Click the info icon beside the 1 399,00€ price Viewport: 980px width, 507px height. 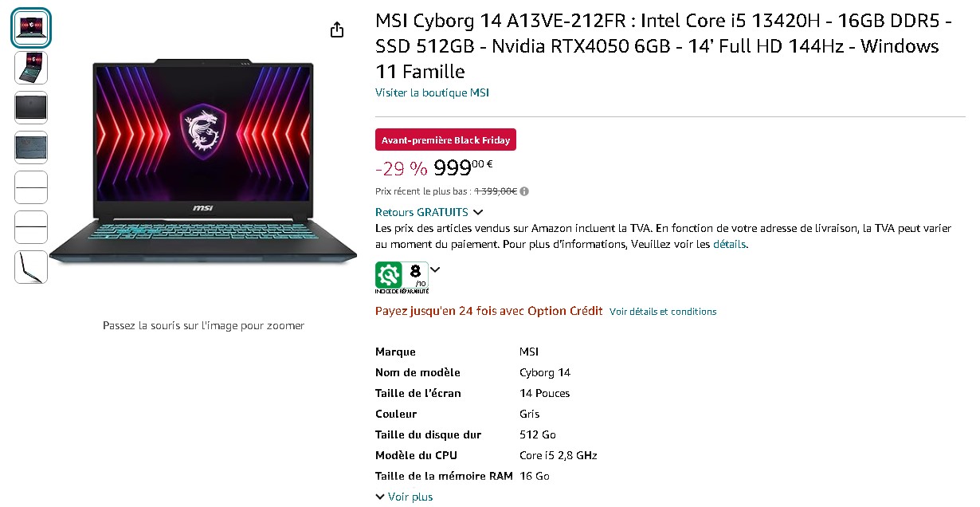pos(524,191)
